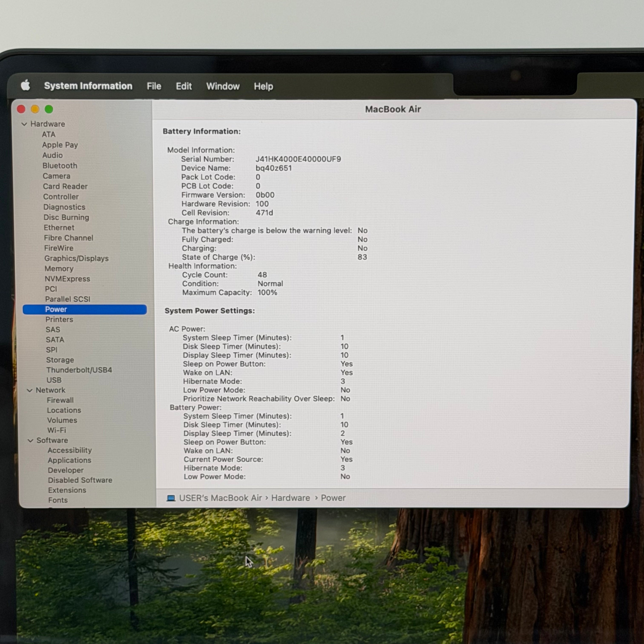The image size is (644, 644).
Task: Select USB in the sidebar
Action: tap(54, 380)
